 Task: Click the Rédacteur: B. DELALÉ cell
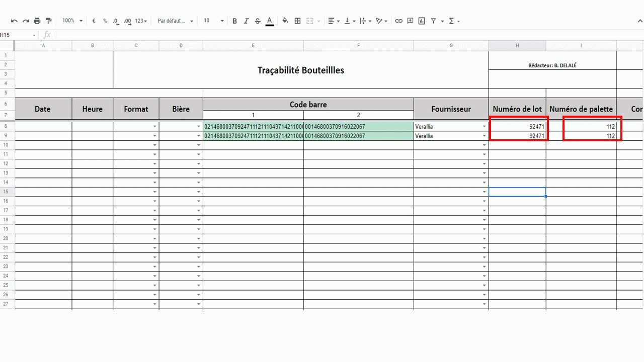[552, 65]
